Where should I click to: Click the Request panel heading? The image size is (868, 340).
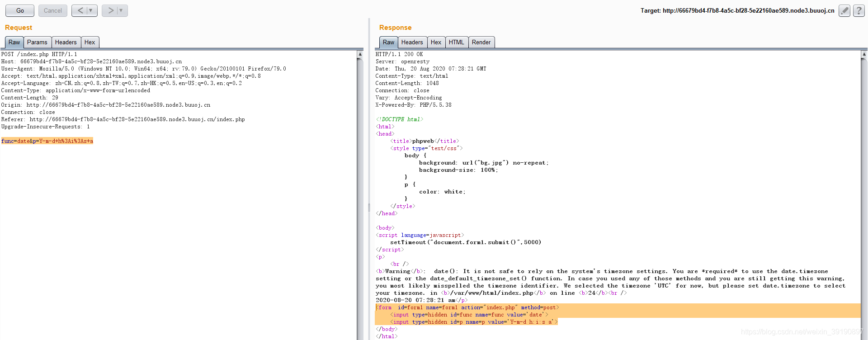(19, 28)
